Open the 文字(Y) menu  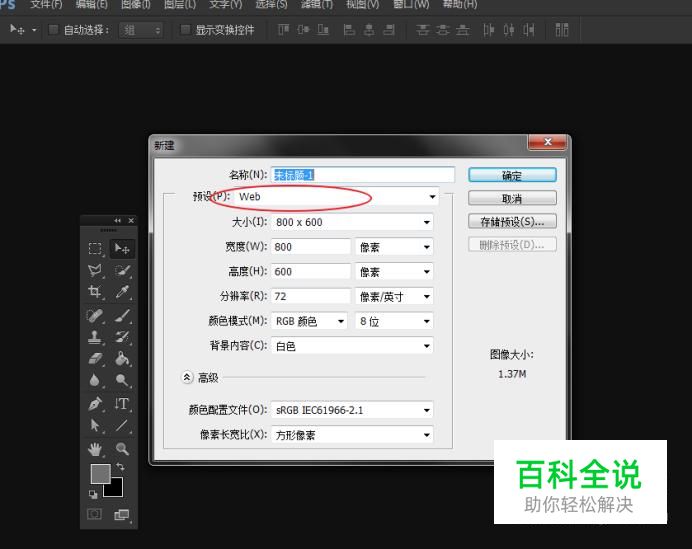click(226, 4)
